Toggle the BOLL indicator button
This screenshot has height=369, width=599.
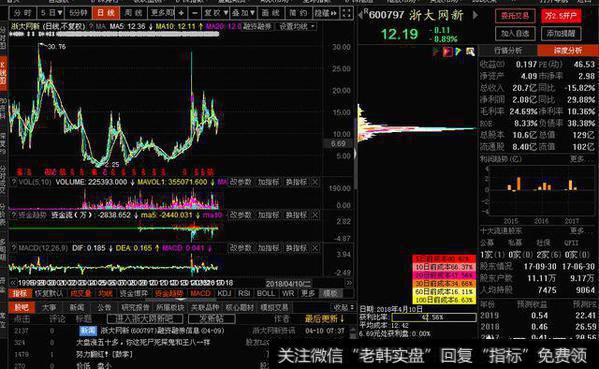266,293
